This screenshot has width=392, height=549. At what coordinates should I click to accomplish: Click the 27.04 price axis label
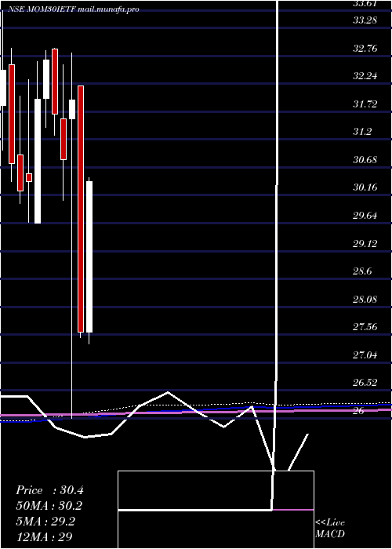[365, 355]
